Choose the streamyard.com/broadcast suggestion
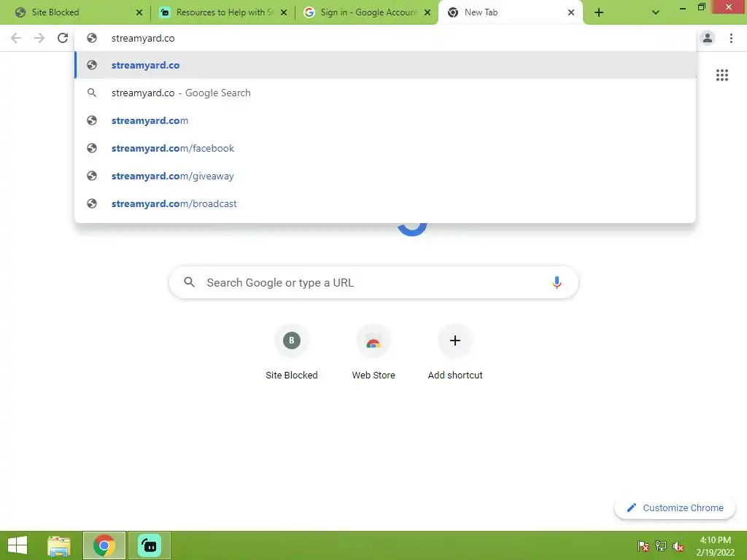The width and height of the screenshot is (747, 560). coord(385,203)
